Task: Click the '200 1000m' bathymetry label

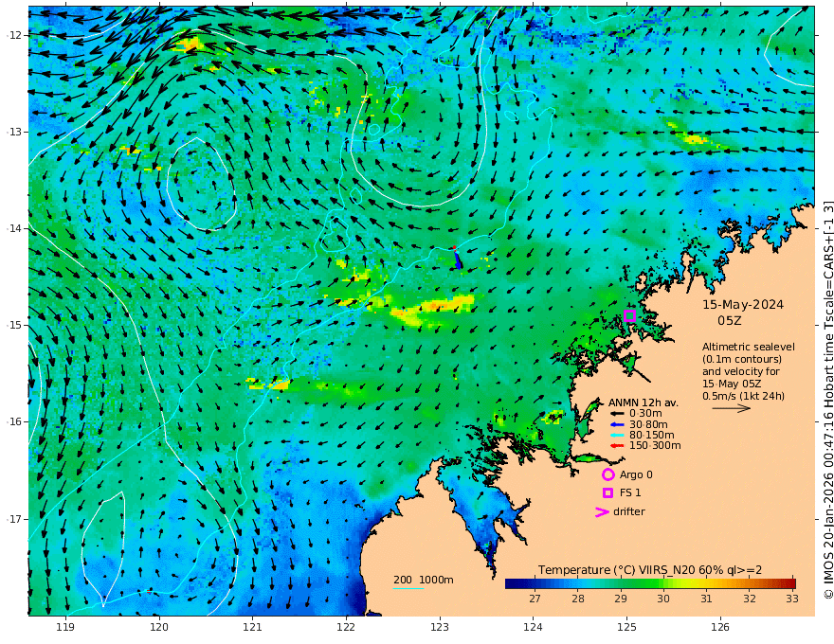Action: 424,580
